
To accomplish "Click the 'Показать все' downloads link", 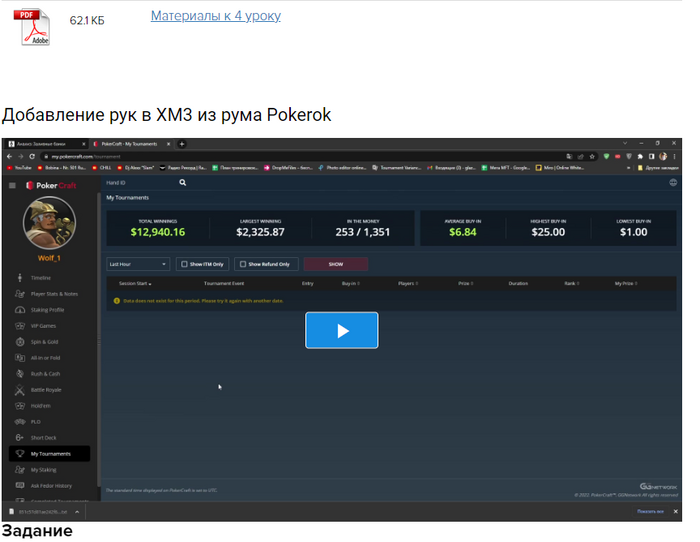I will 650,511.
